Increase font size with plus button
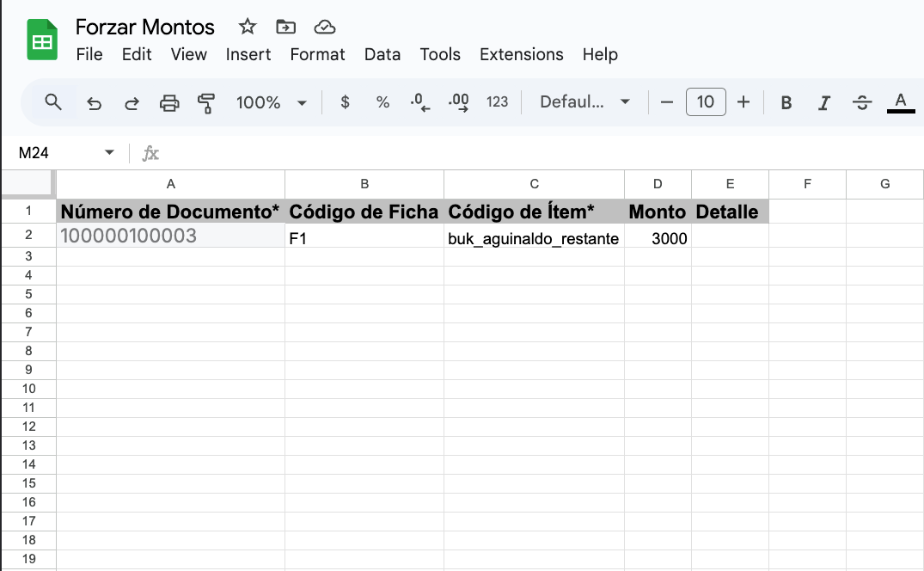The image size is (924, 571). click(743, 102)
